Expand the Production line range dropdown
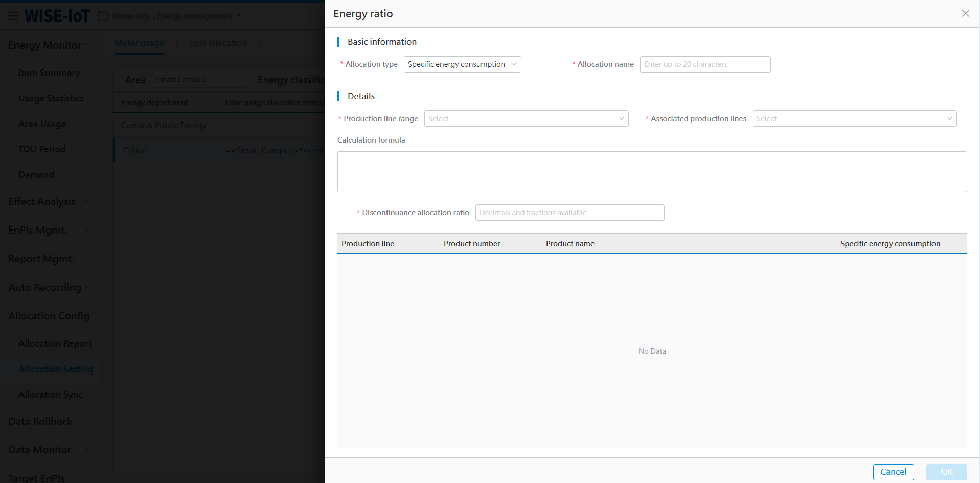Screen dimensions: 980x483 [526, 119]
